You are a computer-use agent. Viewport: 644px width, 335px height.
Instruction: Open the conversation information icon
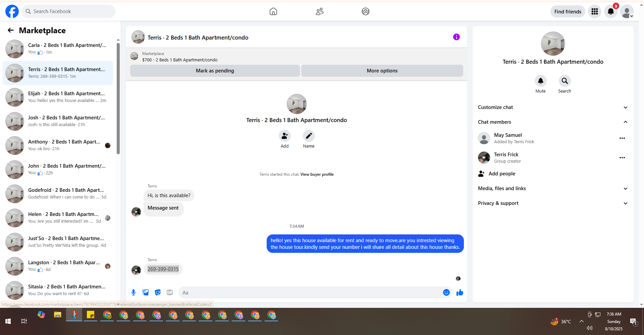[457, 37]
